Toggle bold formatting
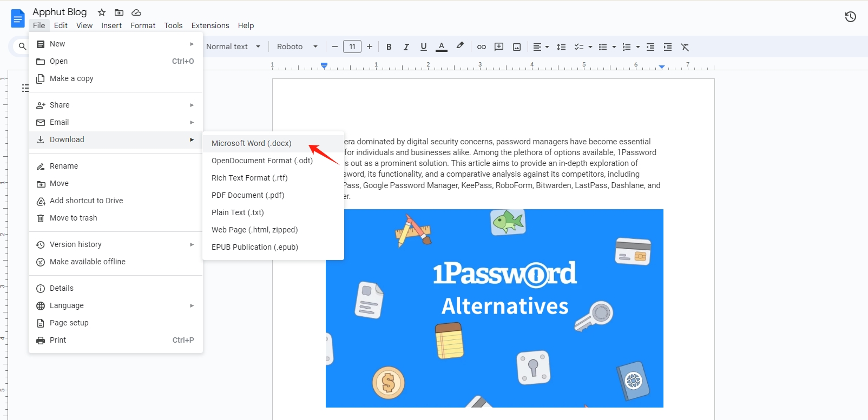Screen dimensions: 868x420 (x=389, y=47)
